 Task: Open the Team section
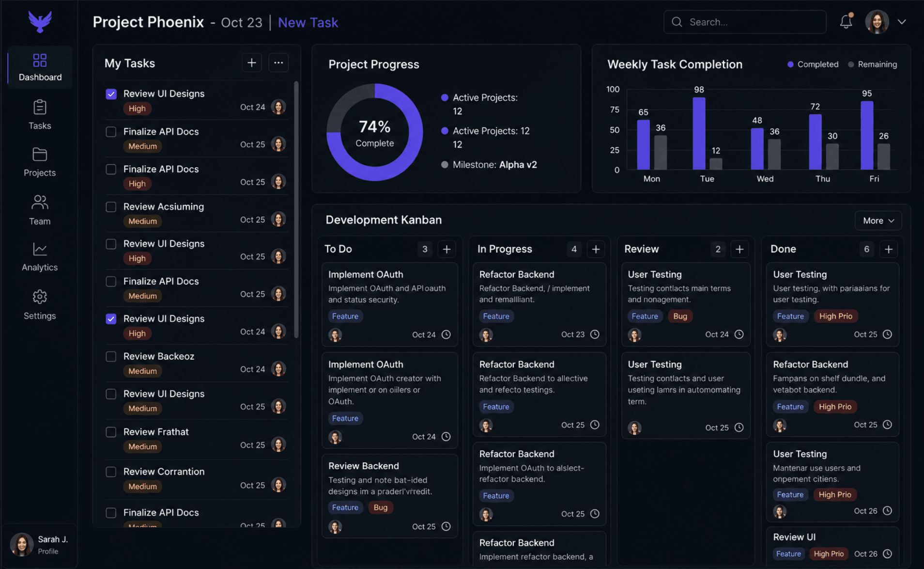[x=40, y=210]
